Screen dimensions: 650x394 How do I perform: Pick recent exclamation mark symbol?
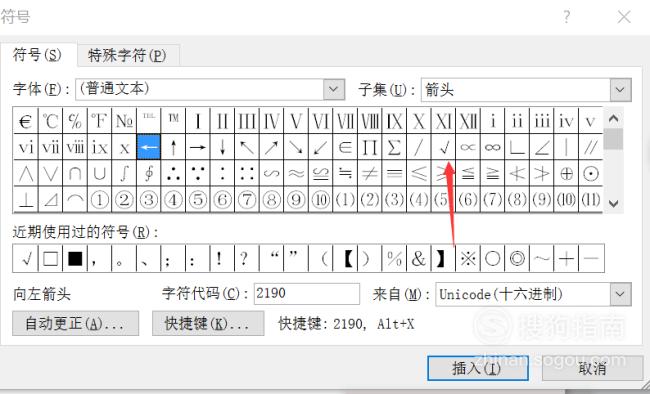222,258
